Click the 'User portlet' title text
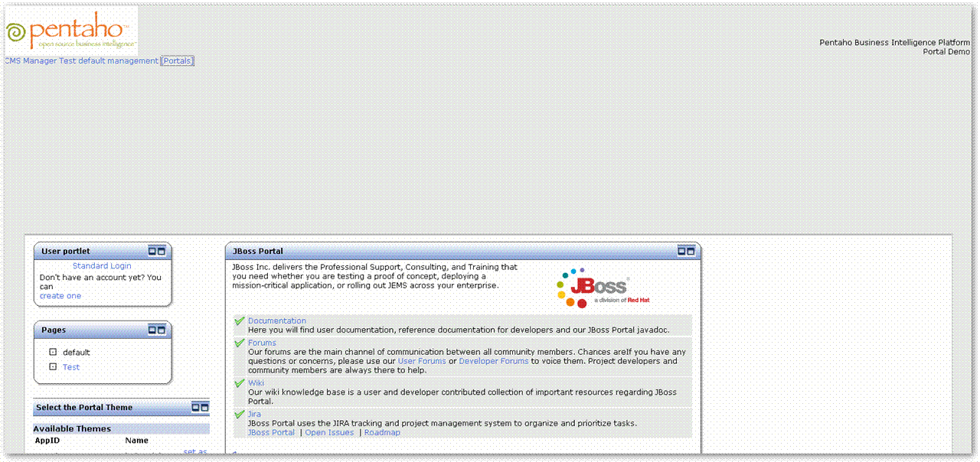The image size is (980, 462). coord(66,251)
